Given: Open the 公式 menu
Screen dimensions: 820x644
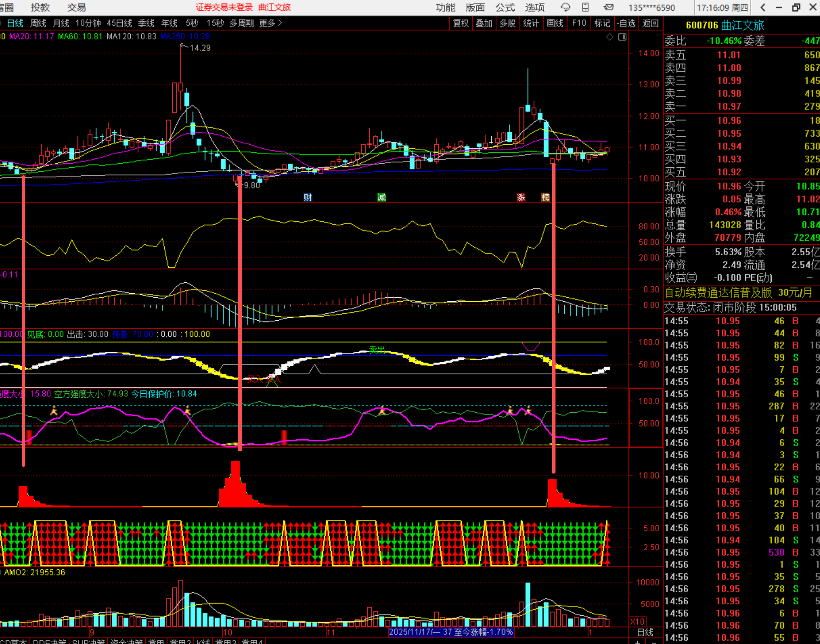Looking at the screenshot, I should point(505,7).
